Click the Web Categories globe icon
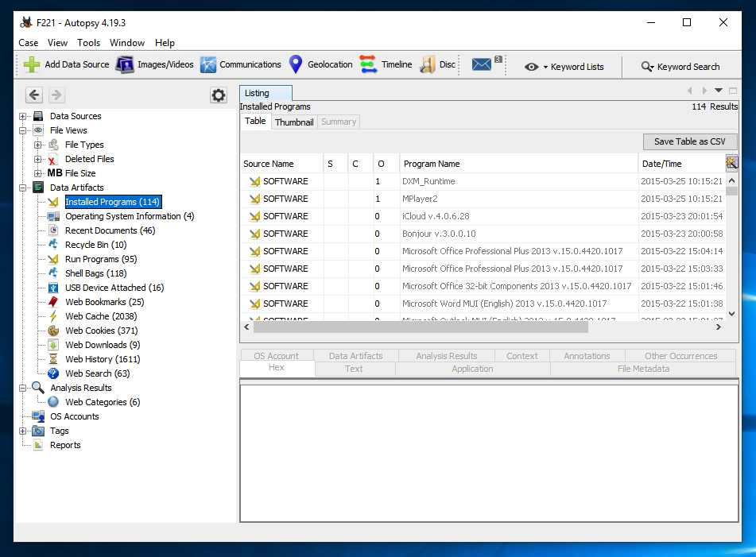This screenshot has width=756, height=557. (53, 402)
